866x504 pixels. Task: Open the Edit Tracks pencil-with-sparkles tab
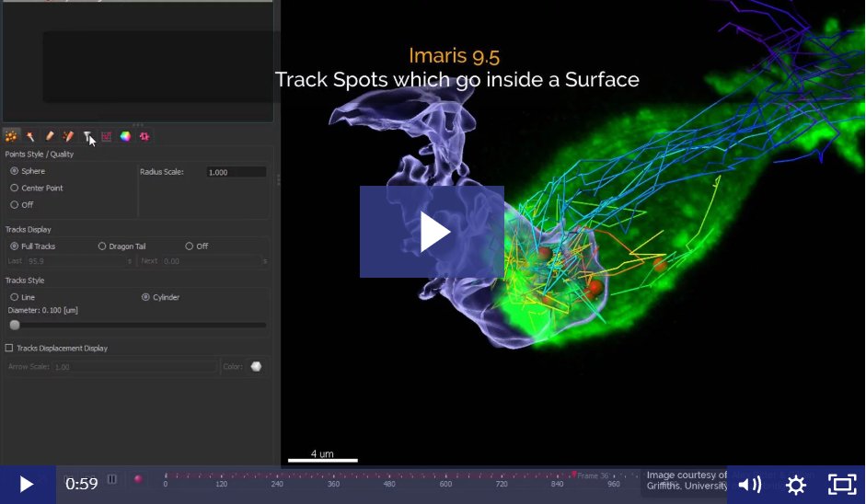tap(68, 136)
